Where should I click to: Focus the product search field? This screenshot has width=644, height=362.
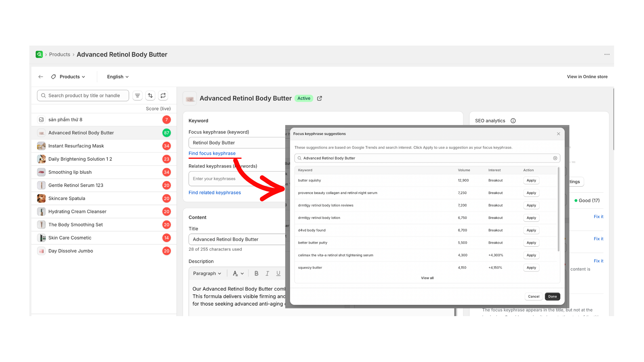coord(83,96)
